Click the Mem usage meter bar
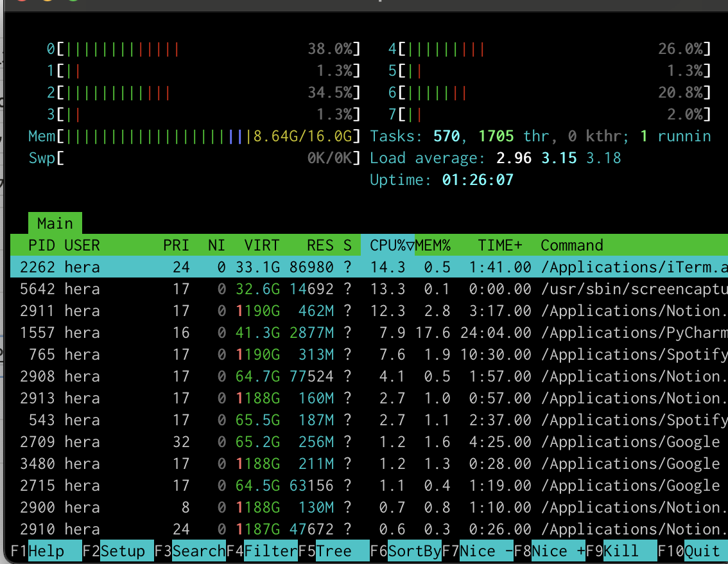Viewport: 728px width, 564px height. coord(205,136)
